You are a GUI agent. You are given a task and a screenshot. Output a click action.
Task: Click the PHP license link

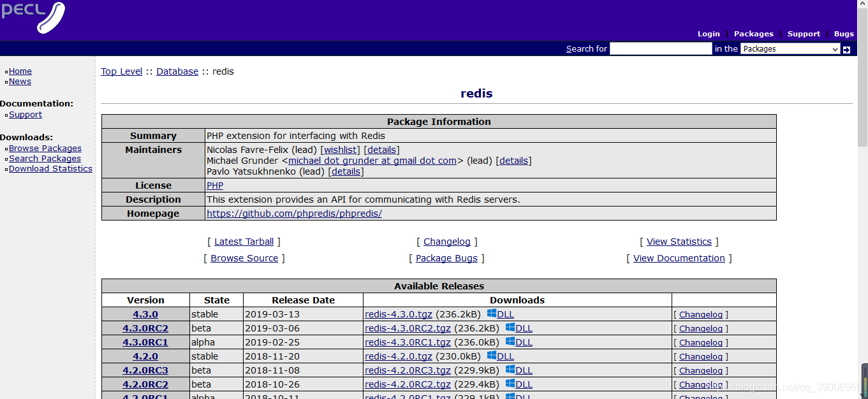pyautogui.click(x=215, y=185)
